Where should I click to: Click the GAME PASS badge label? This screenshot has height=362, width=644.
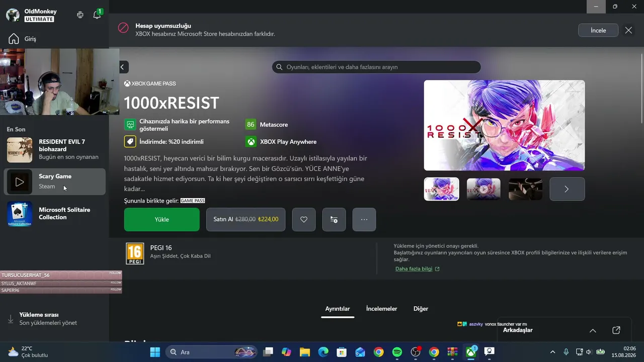pyautogui.click(x=193, y=201)
